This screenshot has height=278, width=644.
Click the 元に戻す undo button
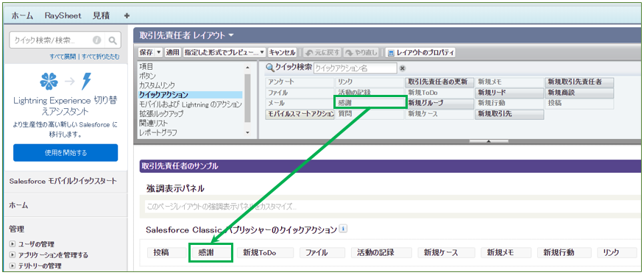click(322, 52)
